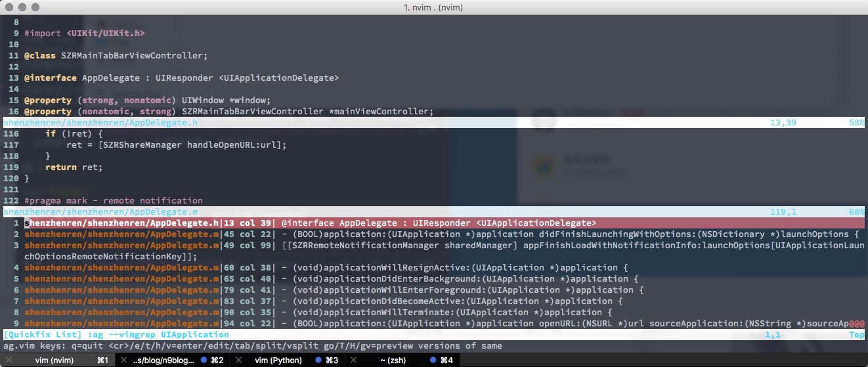868x367 pixels.
Task: Select quickfix entry 5 applicationDidEnterBackground
Action: click(434, 279)
